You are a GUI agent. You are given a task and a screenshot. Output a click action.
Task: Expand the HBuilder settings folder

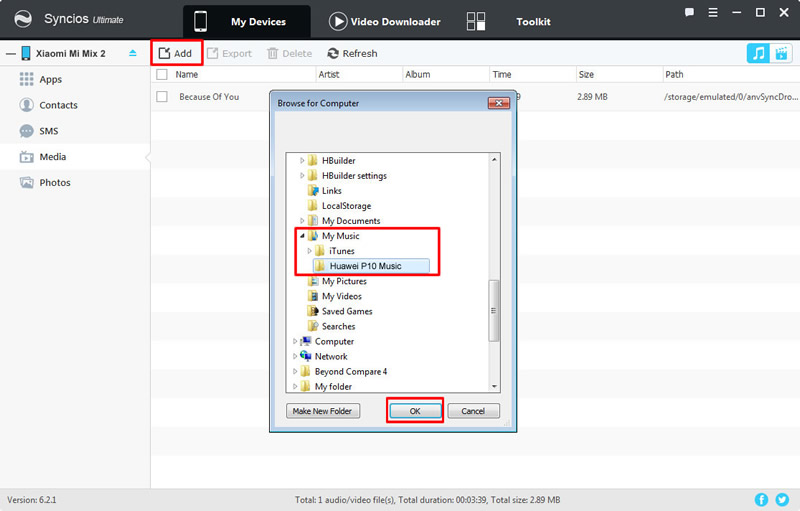302,175
